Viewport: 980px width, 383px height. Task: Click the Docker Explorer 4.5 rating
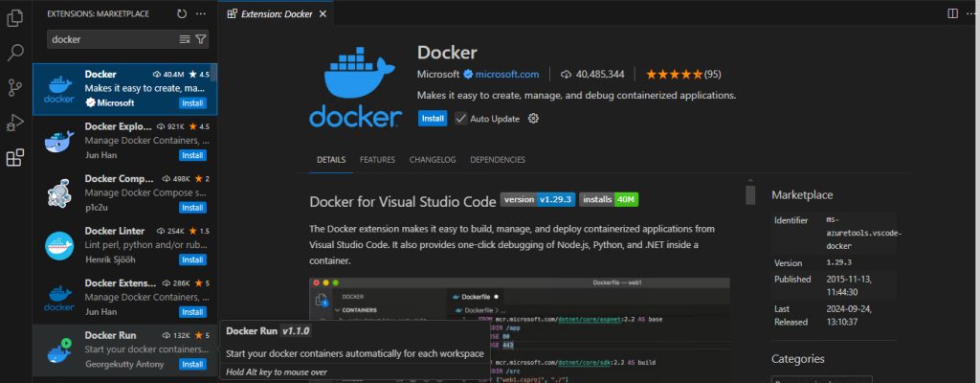[x=199, y=126]
